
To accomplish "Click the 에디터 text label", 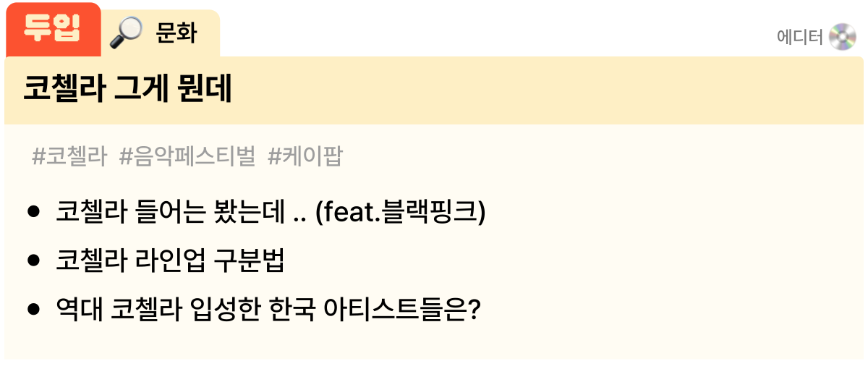I will [x=799, y=37].
